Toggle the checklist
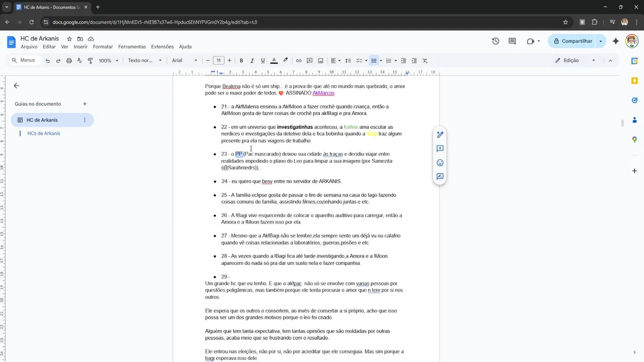This screenshot has width=644, height=362. (x=359, y=60)
